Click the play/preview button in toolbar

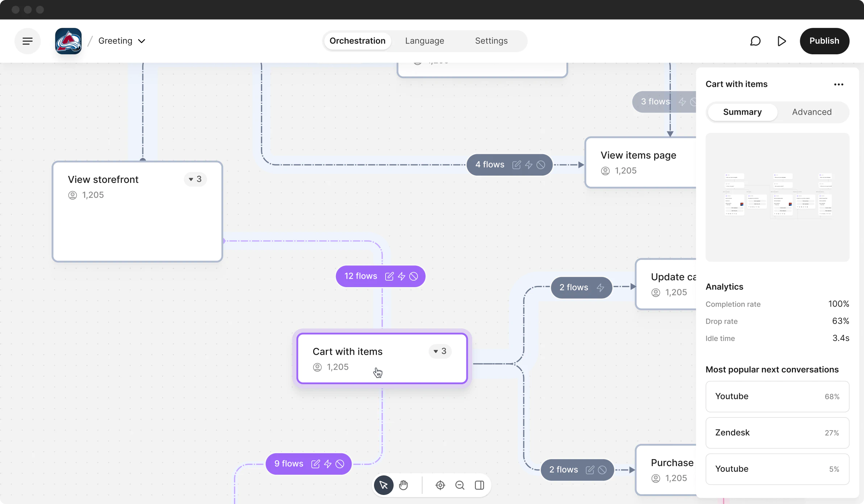point(782,41)
